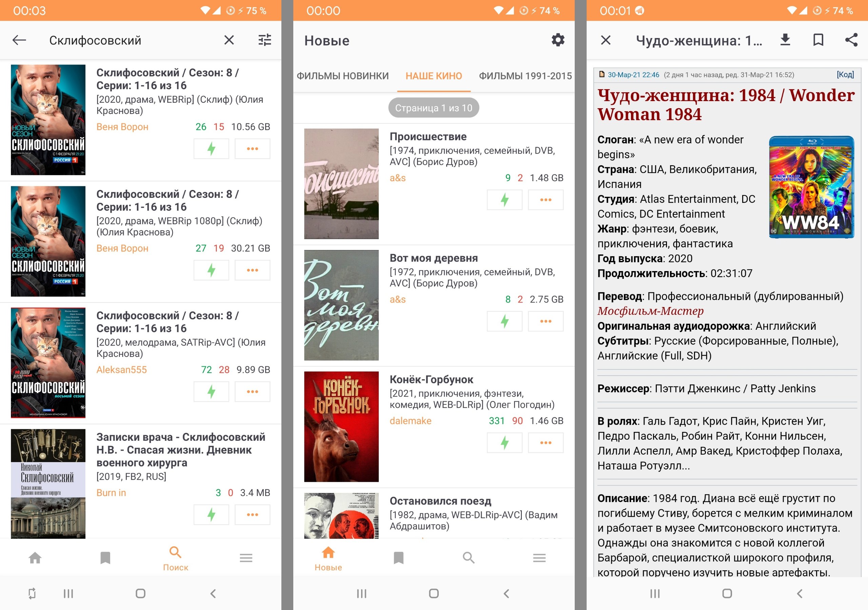Select Поиск in bottom navigation

[175, 558]
